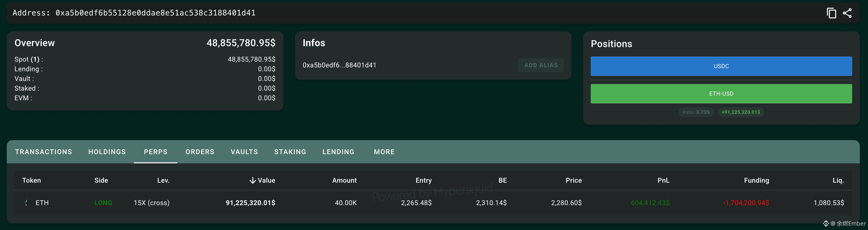Click the ETH token icon in the row
868x230 pixels.
pos(26,203)
